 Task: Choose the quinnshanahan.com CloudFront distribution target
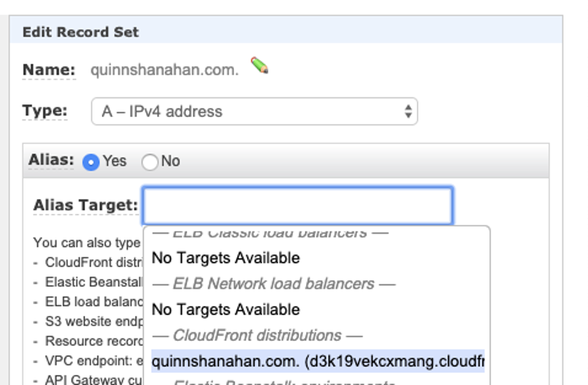pos(318,361)
